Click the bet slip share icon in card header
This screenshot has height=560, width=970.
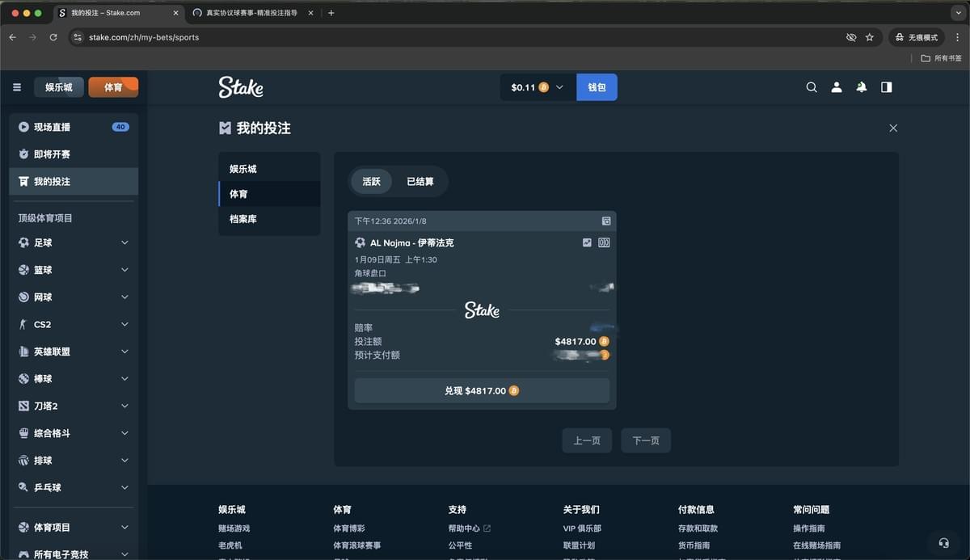[606, 221]
